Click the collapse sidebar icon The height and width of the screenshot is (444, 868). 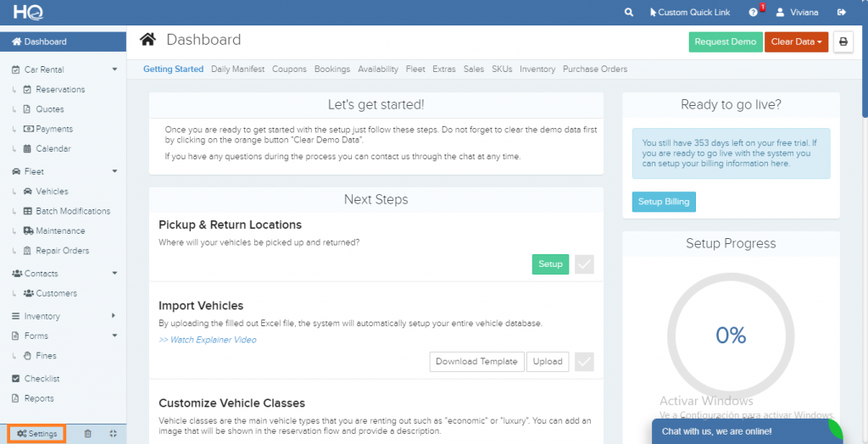113,434
